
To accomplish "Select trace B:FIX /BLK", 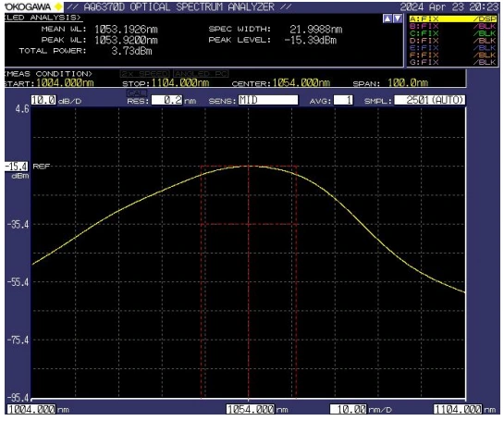I will pos(453,26).
